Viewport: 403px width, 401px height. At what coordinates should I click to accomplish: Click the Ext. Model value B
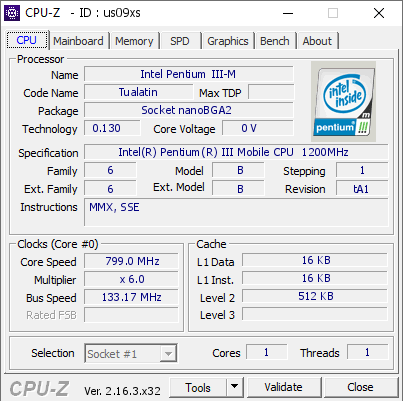tap(238, 188)
